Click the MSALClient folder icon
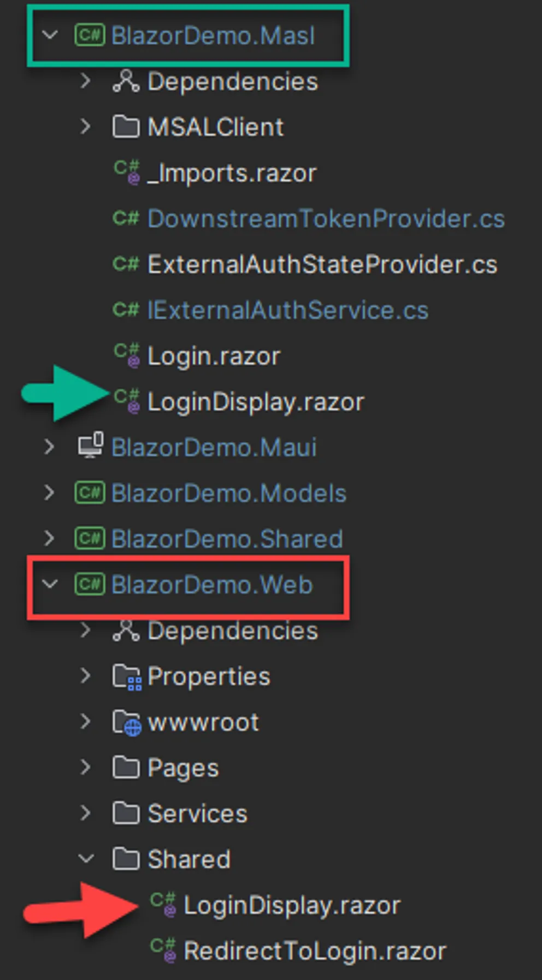The width and height of the screenshot is (542, 980). point(126,127)
